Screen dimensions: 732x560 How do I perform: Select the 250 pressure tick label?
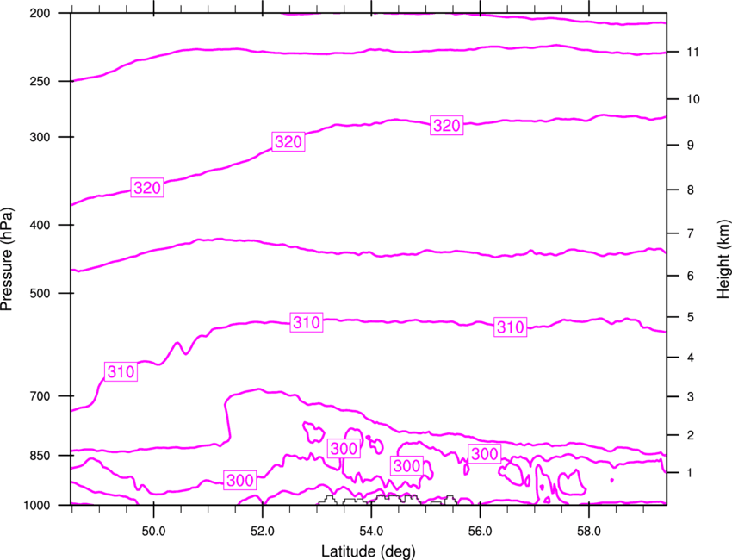click(40, 81)
